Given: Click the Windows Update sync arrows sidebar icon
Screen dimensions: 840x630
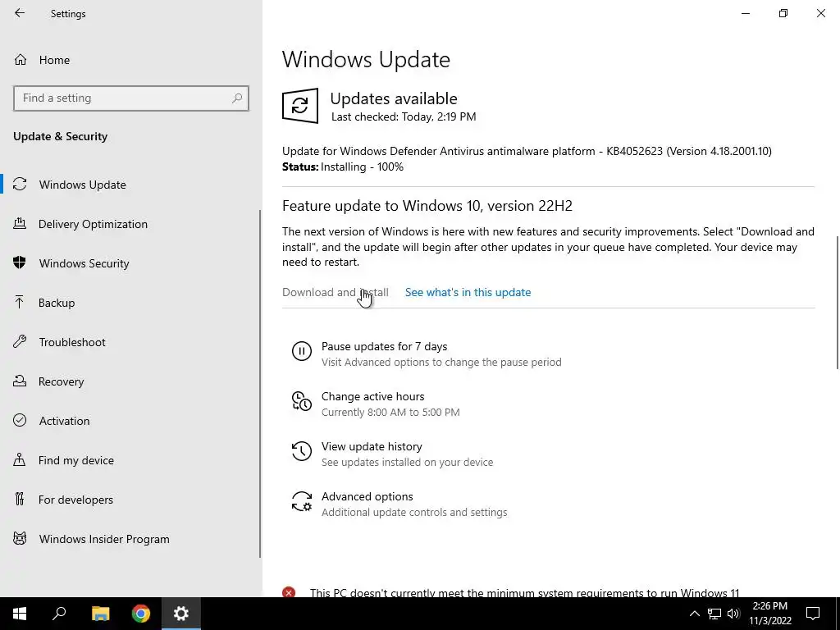Looking at the screenshot, I should click(x=20, y=185).
